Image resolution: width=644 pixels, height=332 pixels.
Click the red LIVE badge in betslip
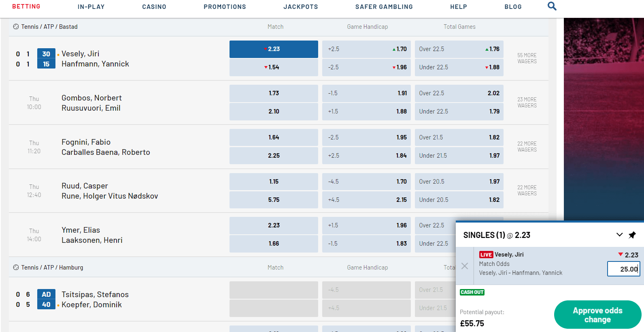(x=486, y=255)
